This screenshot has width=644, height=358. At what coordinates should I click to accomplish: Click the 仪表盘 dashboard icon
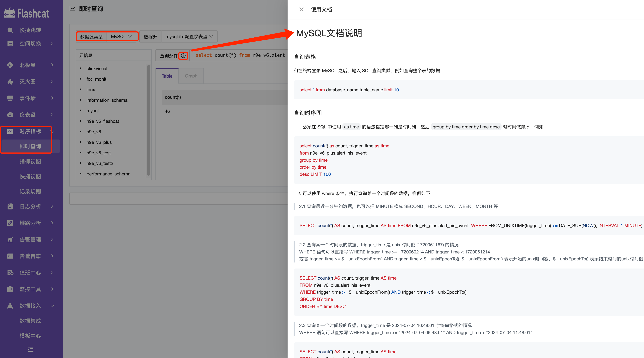click(x=10, y=115)
